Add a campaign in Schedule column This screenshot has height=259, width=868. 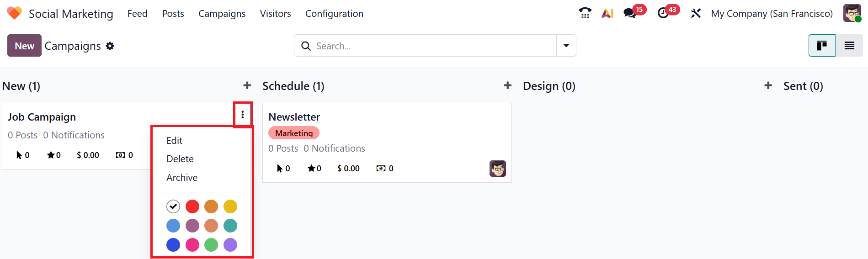507,85
